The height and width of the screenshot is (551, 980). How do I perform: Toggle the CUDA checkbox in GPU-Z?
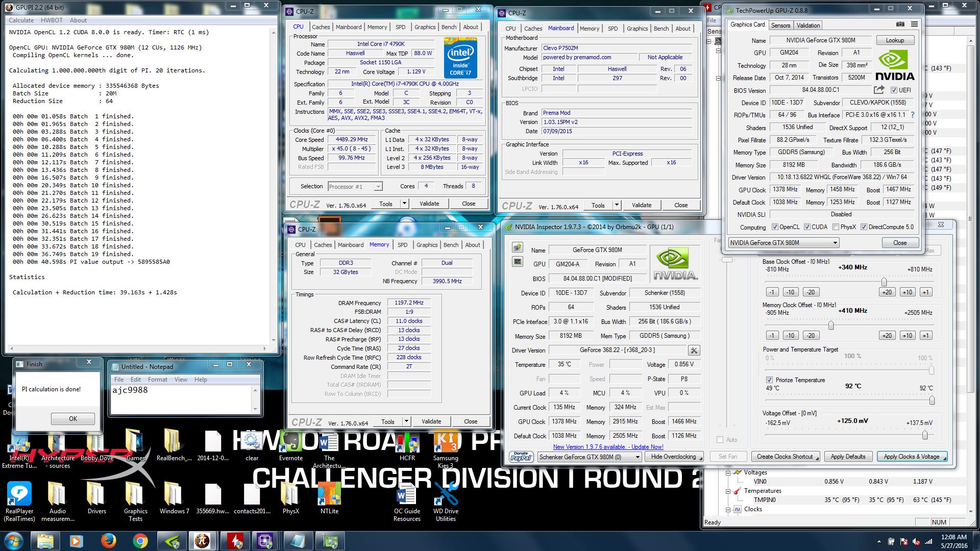point(807,227)
